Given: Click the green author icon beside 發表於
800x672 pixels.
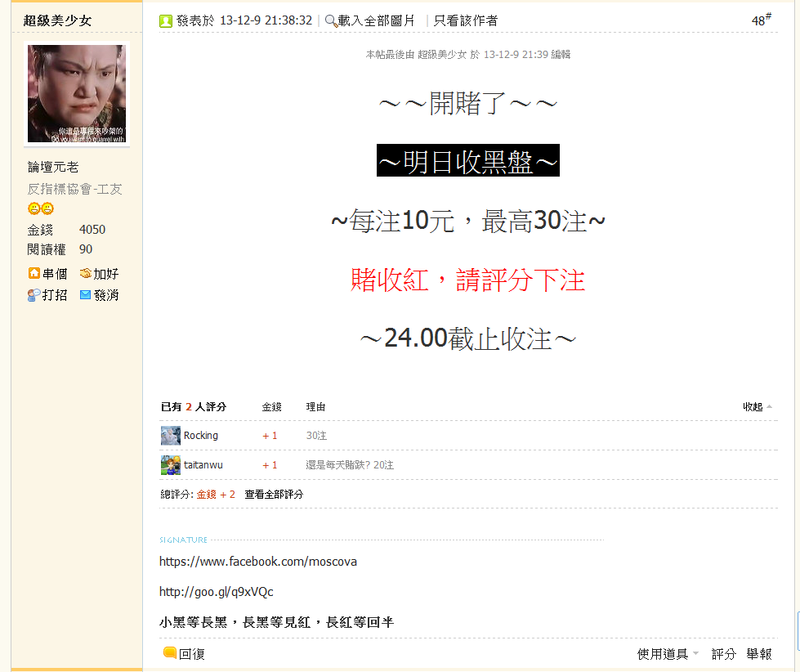Looking at the screenshot, I should 166,21.
